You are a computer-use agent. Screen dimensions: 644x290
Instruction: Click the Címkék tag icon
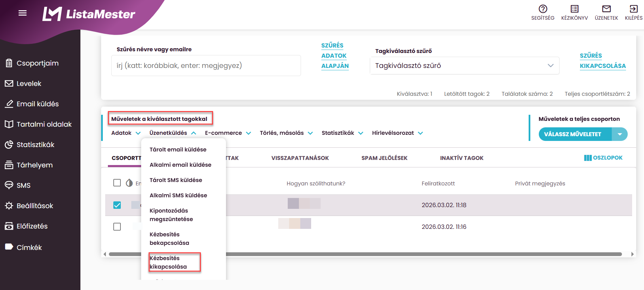(9, 247)
